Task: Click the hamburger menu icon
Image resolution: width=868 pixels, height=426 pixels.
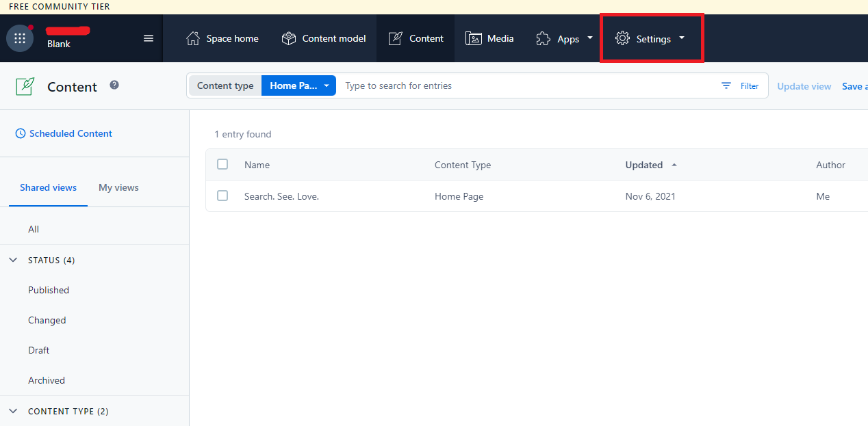Action: point(148,38)
